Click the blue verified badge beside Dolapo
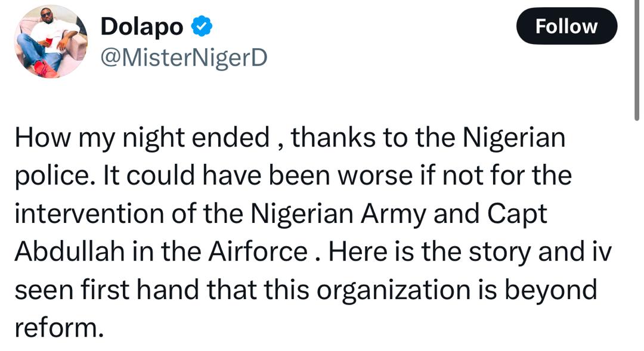 202,27
